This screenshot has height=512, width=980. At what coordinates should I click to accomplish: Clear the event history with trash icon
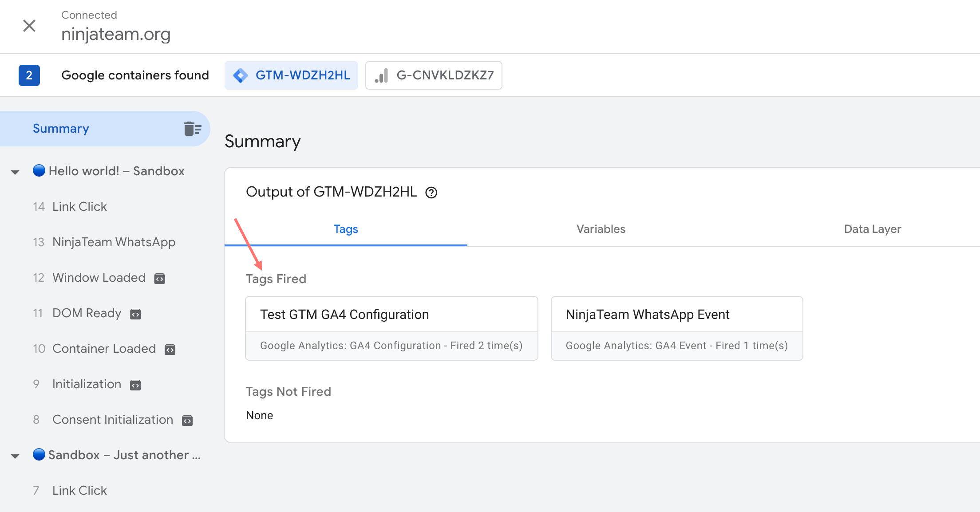[x=193, y=129]
